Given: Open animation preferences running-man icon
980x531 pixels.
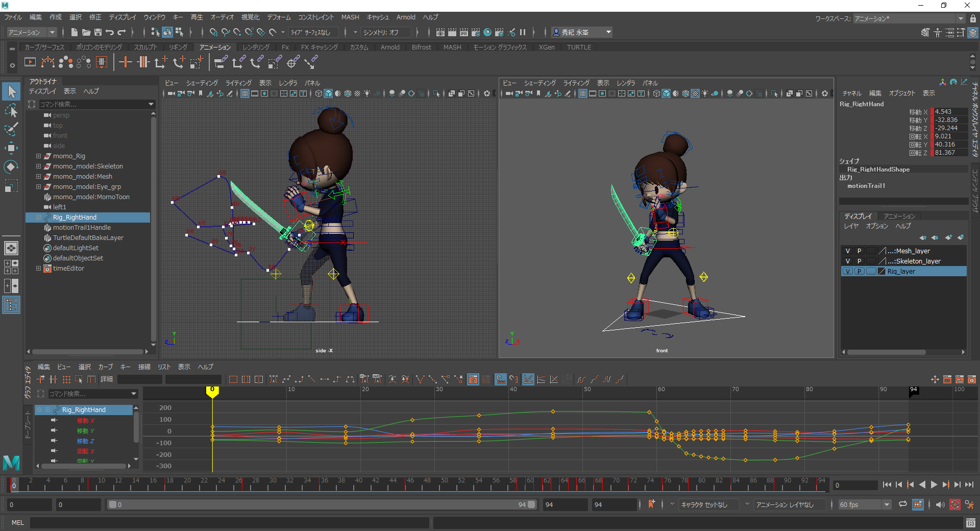Looking at the screenshot, I should [970, 504].
